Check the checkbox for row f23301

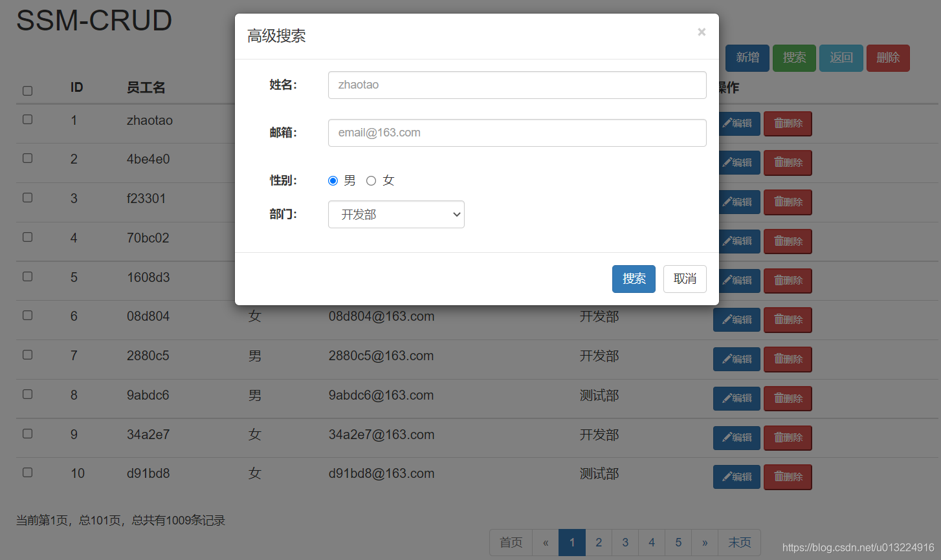point(27,197)
